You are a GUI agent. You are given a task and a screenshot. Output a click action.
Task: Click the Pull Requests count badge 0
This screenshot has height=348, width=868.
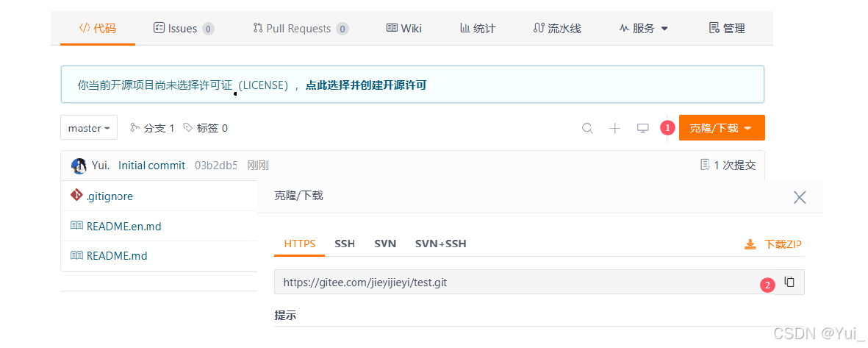pyautogui.click(x=342, y=29)
